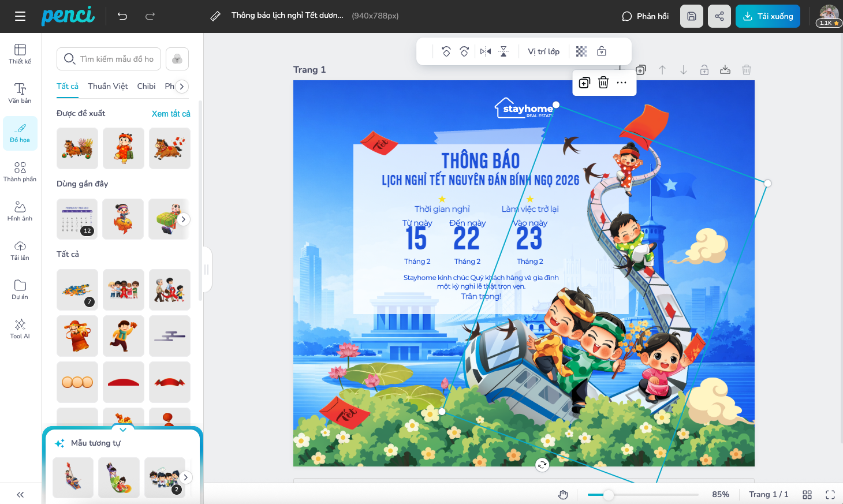Toggle the lock on the selected element
Image resolution: width=843 pixels, height=504 pixels.
(x=602, y=51)
